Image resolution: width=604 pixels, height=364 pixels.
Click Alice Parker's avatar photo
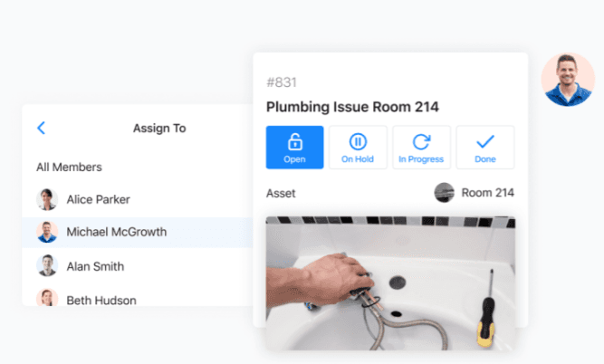47,199
